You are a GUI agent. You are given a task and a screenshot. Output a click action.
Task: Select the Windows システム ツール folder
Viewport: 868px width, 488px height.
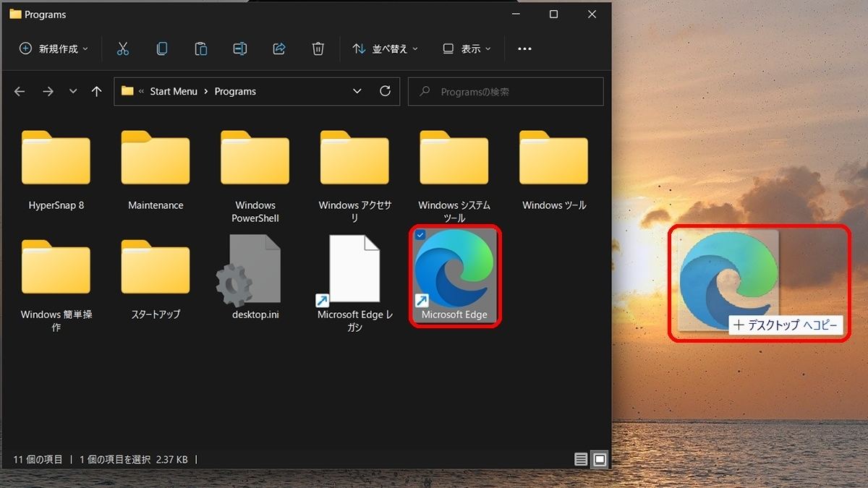(454, 176)
